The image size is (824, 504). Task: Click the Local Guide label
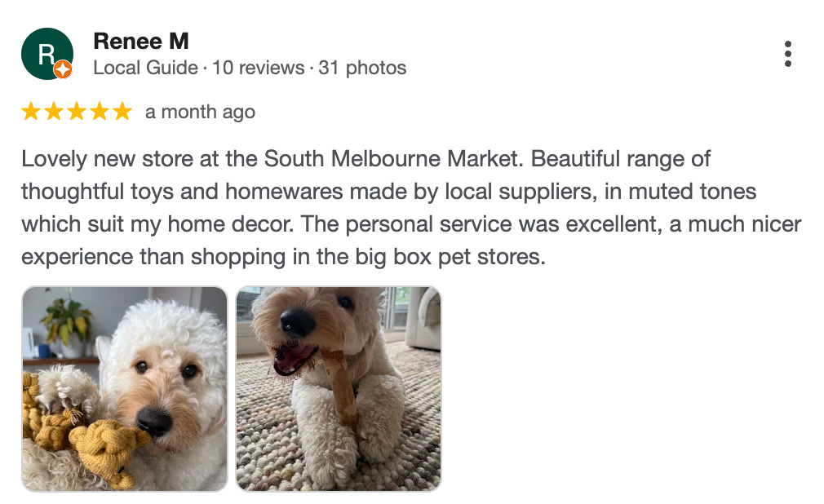145,68
